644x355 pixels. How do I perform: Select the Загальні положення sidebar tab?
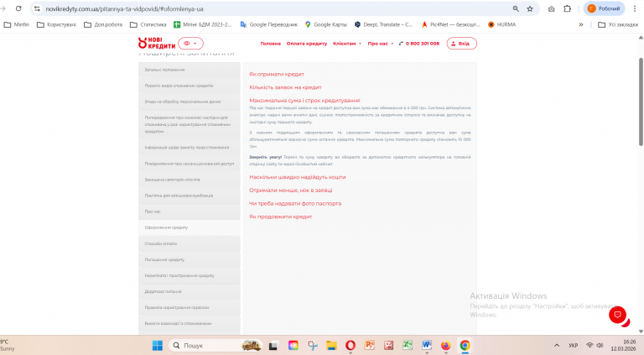click(190, 70)
